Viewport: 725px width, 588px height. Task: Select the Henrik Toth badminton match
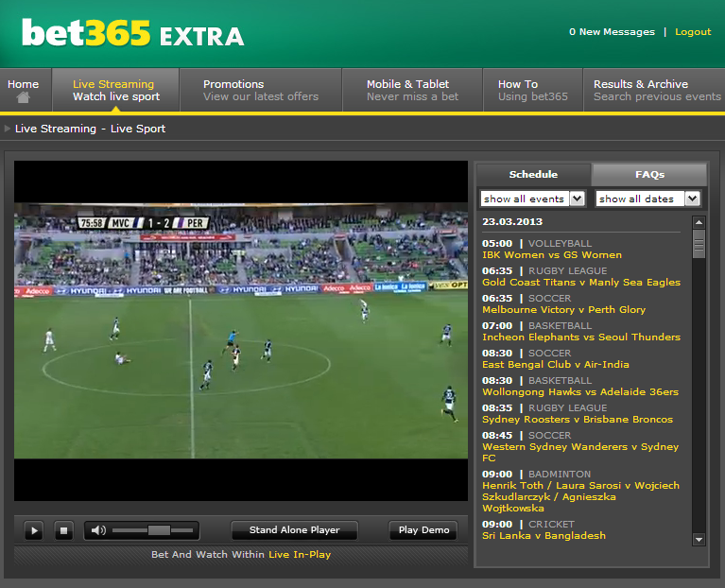(580, 497)
